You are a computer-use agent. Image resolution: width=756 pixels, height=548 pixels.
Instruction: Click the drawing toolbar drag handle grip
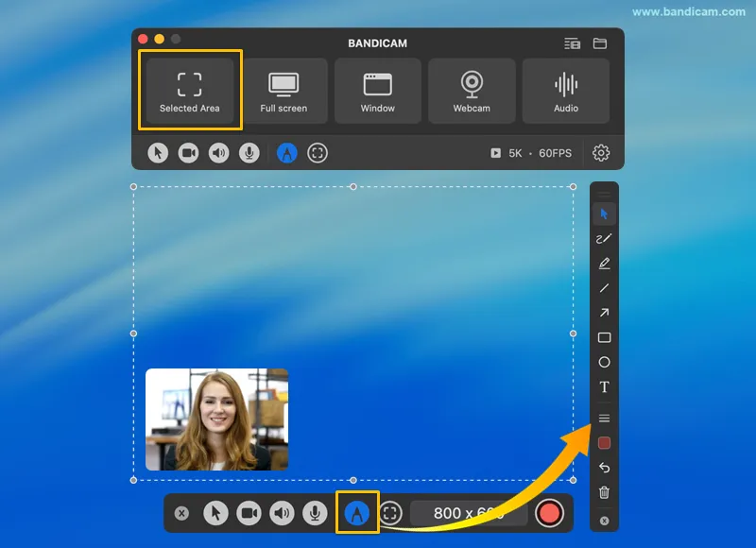(604, 195)
